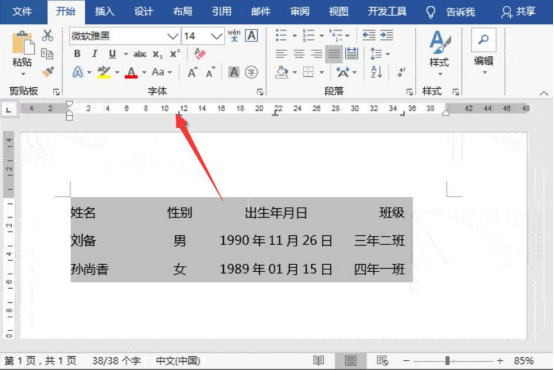
Task: Select the Format Painter brush
Action: [x=47, y=72]
